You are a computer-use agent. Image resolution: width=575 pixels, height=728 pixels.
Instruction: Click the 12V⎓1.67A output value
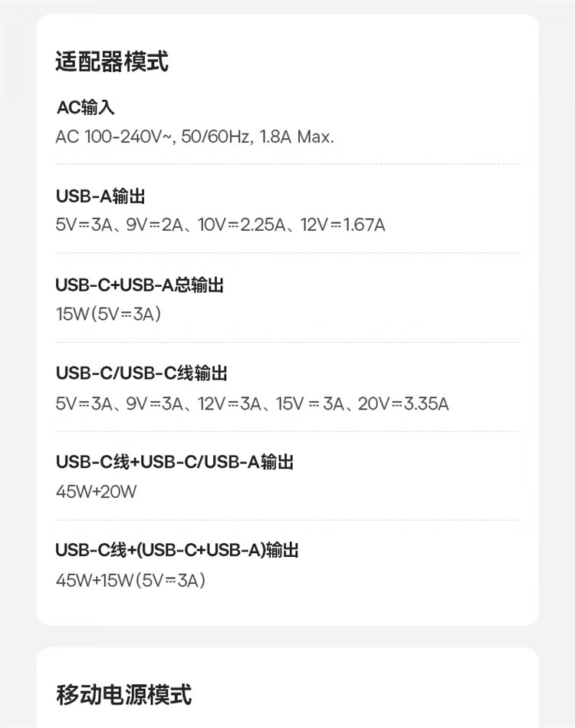[x=343, y=226]
